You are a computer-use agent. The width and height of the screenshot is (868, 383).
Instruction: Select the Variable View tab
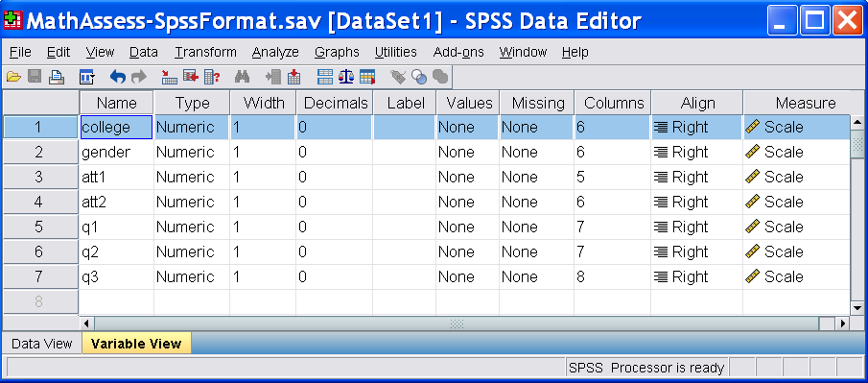tap(136, 344)
